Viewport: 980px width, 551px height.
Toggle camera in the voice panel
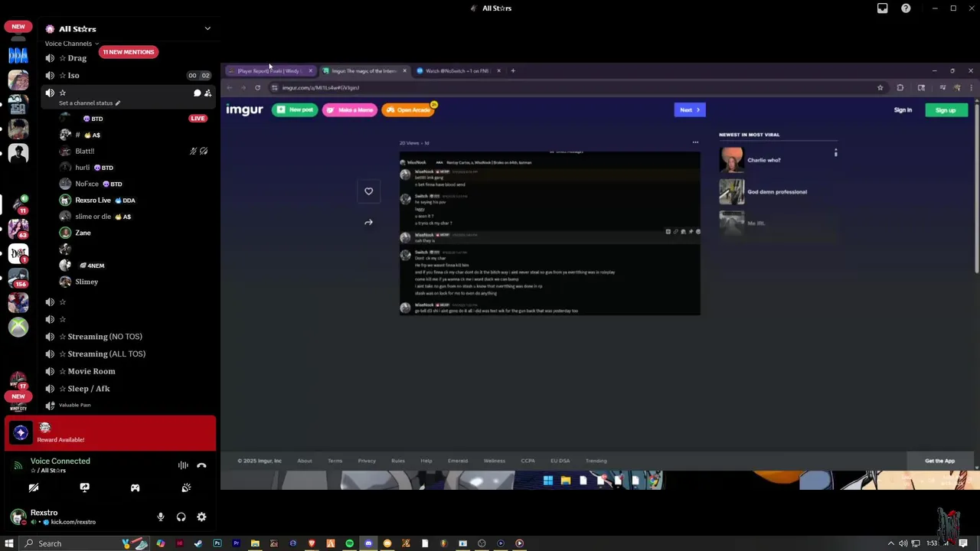click(x=34, y=487)
